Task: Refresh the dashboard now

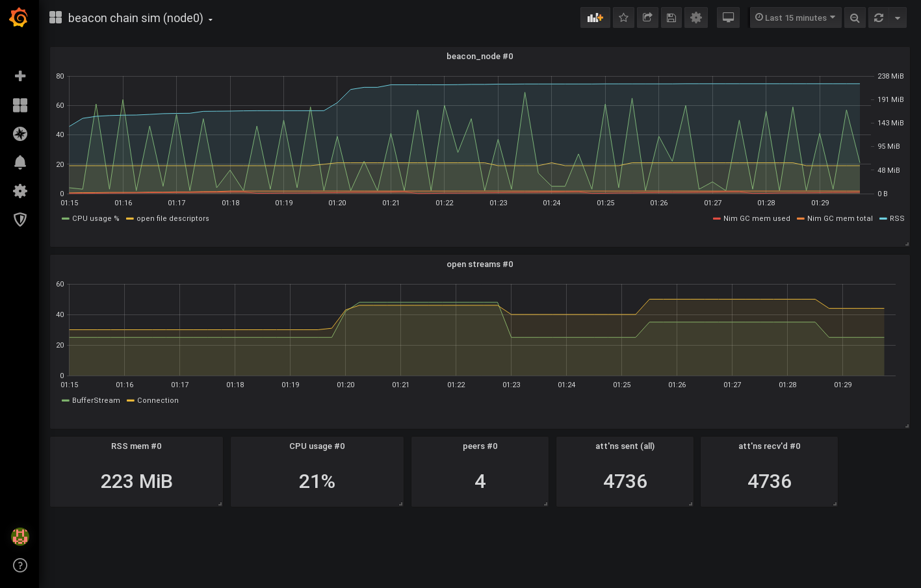Action: 879,18
